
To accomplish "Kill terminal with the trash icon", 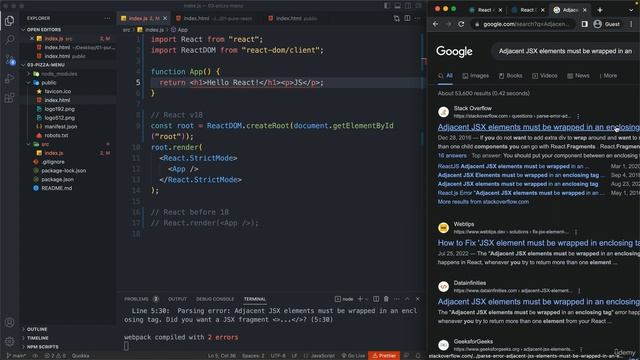I will pos(386,299).
